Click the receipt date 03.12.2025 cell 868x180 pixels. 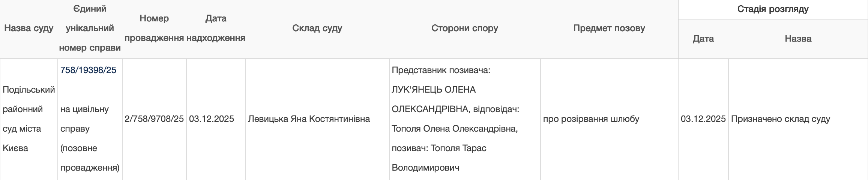click(x=212, y=119)
